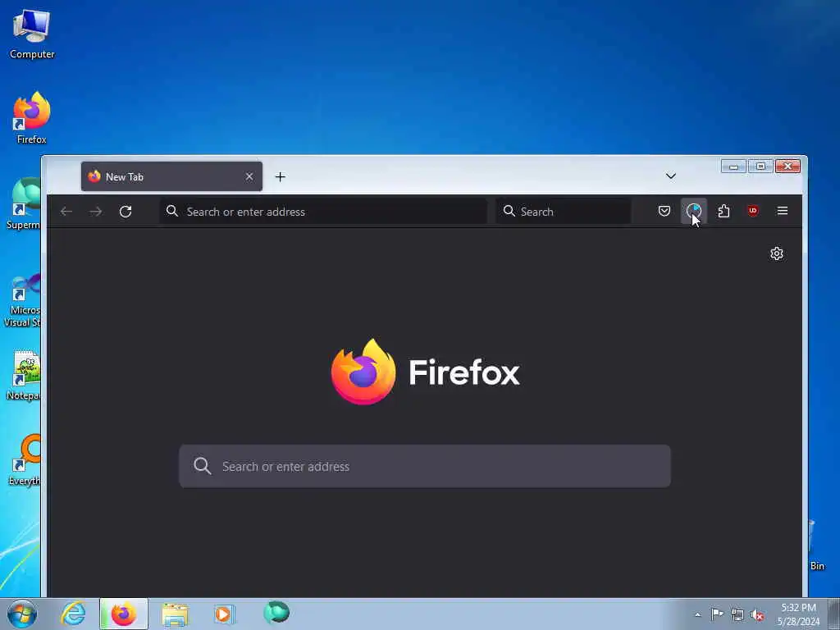Select the Microsoft Visual Studio desktop shortcut
The image size is (840, 630).
pyautogui.click(x=22, y=300)
